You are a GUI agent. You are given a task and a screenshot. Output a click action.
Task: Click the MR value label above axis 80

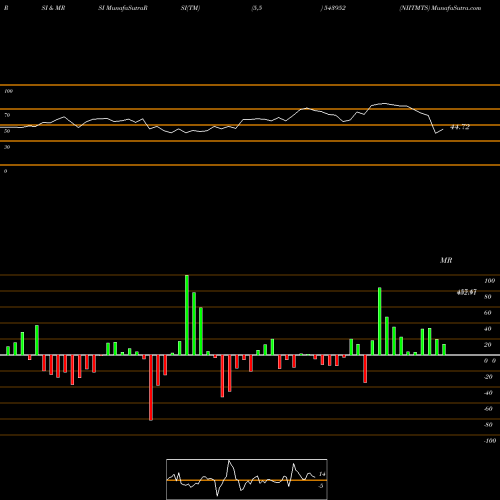click(x=467, y=292)
